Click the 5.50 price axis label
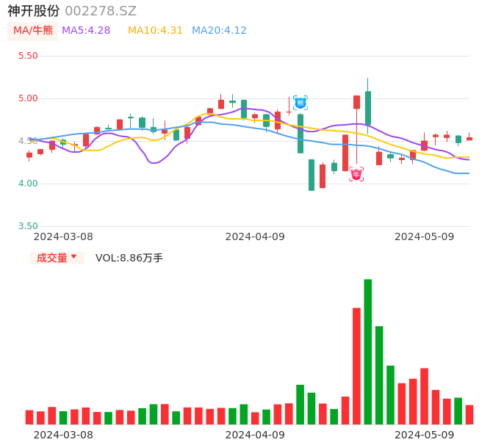 [28, 56]
